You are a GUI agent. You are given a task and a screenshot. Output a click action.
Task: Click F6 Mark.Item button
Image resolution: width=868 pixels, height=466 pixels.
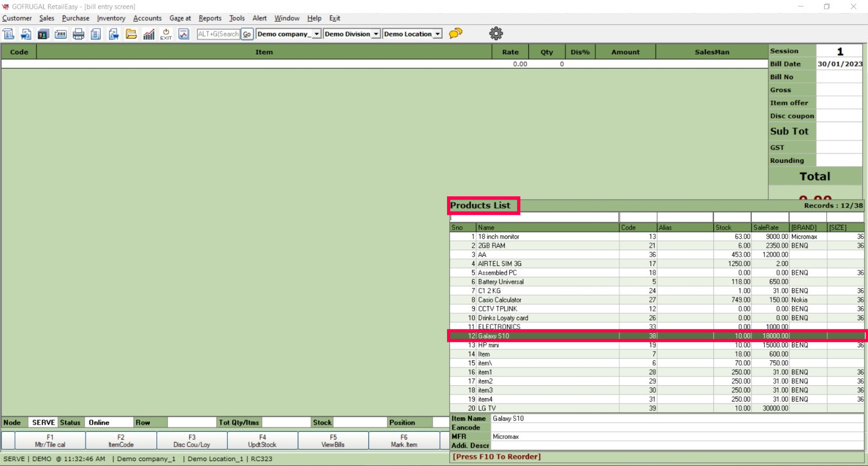(404, 441)
